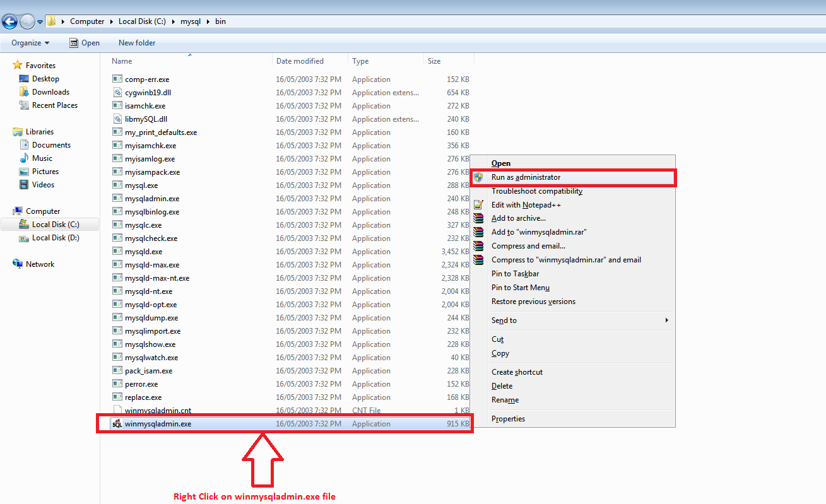Choose Run as administrator menu entry

click(x=526, y=177)
